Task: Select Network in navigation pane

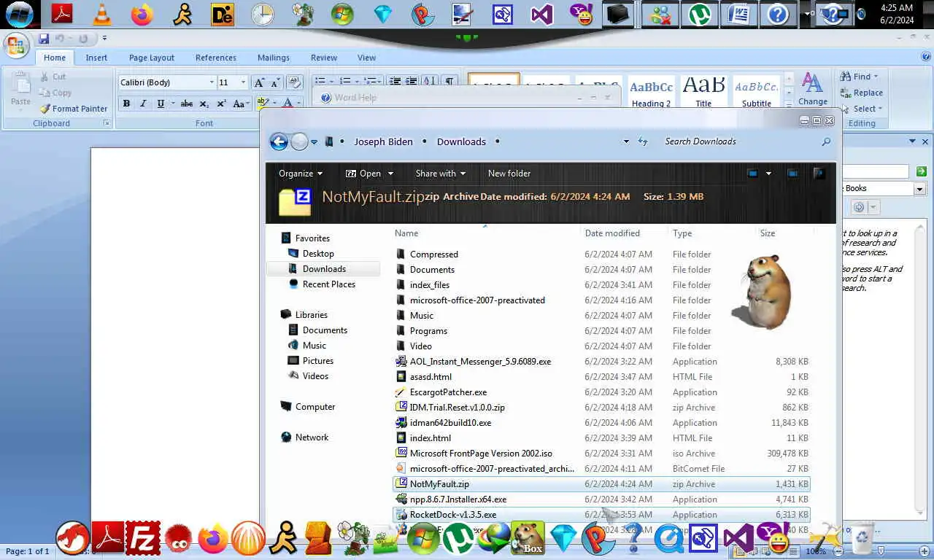Action: (312, 437)
